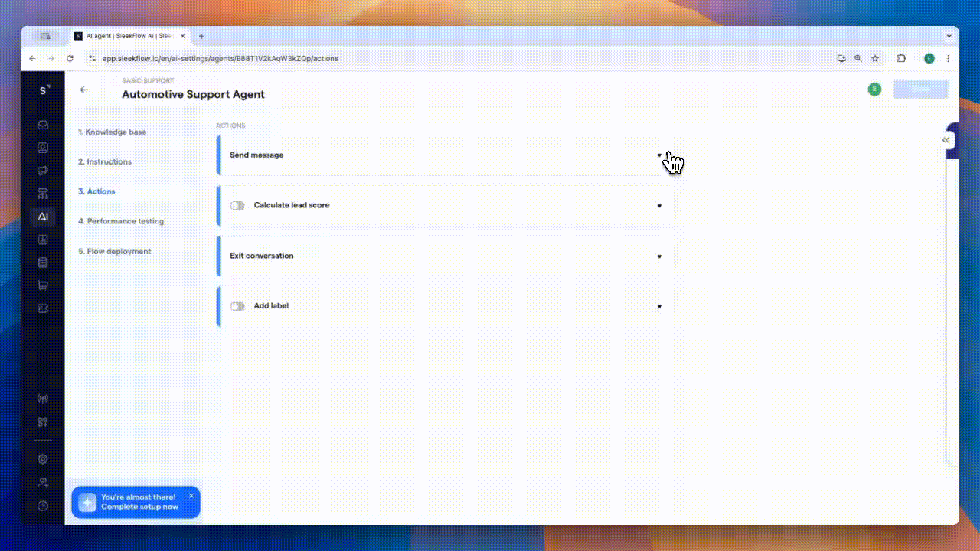The width and height of the screenshot is (980, 551).
Task: Select step 3 Actions
Action: point(96,191)
